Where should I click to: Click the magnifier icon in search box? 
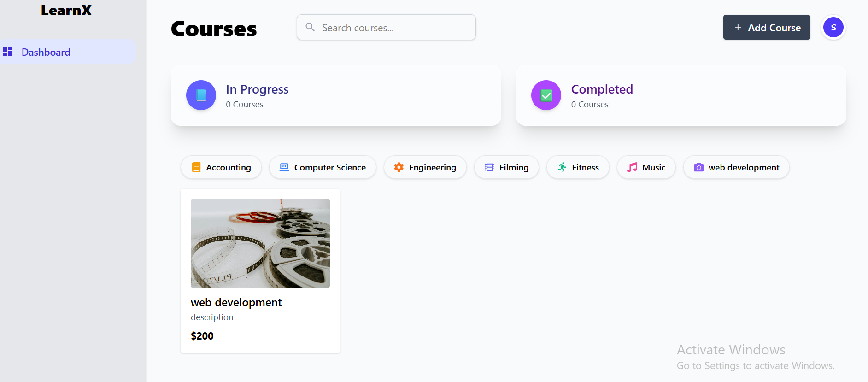click(311, 27)
